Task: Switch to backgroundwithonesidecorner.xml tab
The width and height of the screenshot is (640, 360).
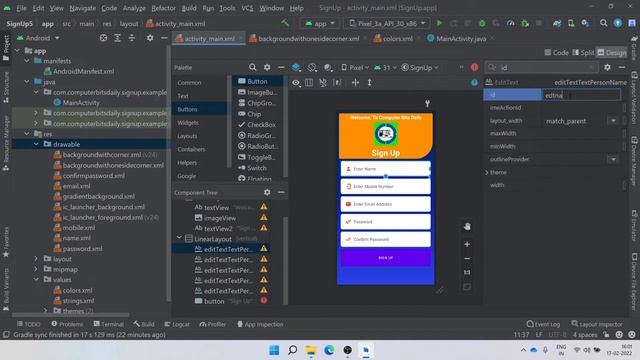Action: (x=304, y=39)
